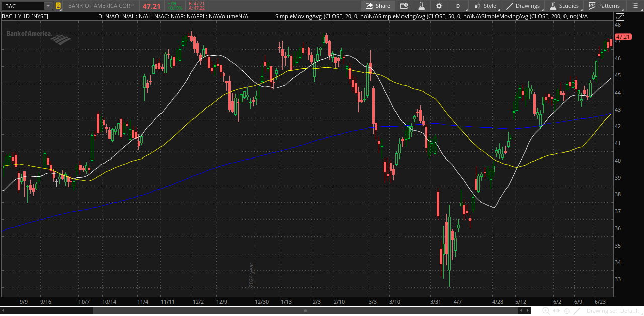The width and height of the screenshot is (644, 316).
Task: Click the horizontal chart scrollbar thumb
Action: (305, 311)
